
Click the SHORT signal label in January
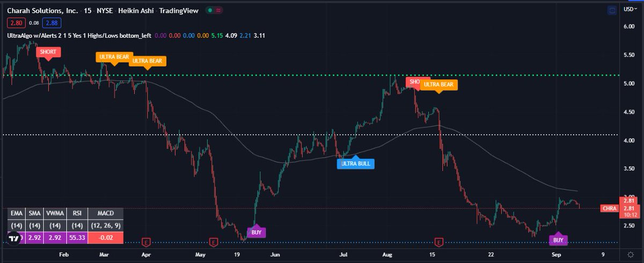tap(48, 52)
